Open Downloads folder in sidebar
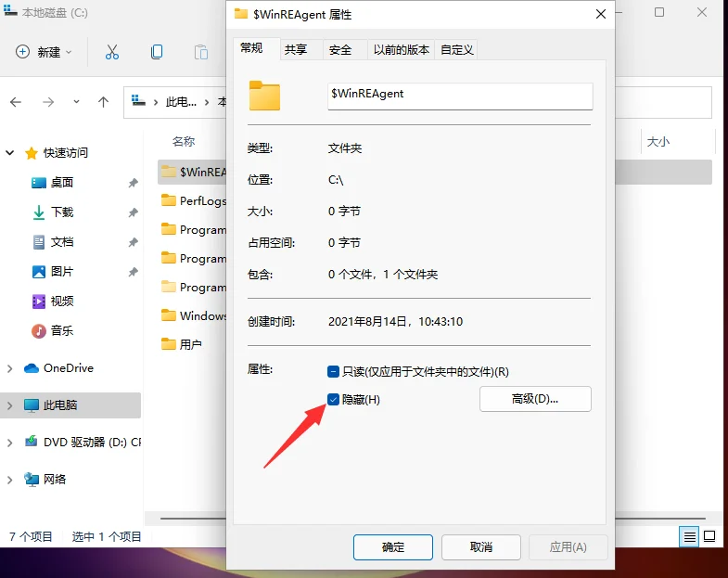 pyautogui.click(x=61, y=212)
